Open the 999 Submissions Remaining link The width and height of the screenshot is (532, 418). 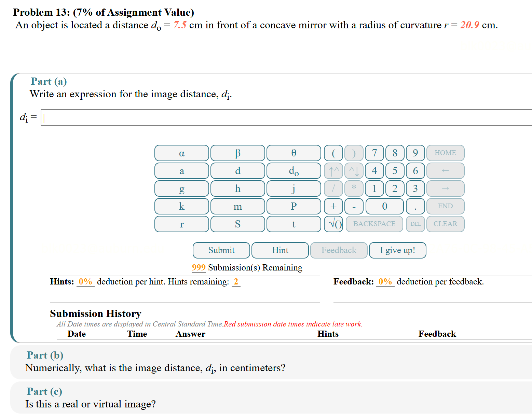point(199,267)
